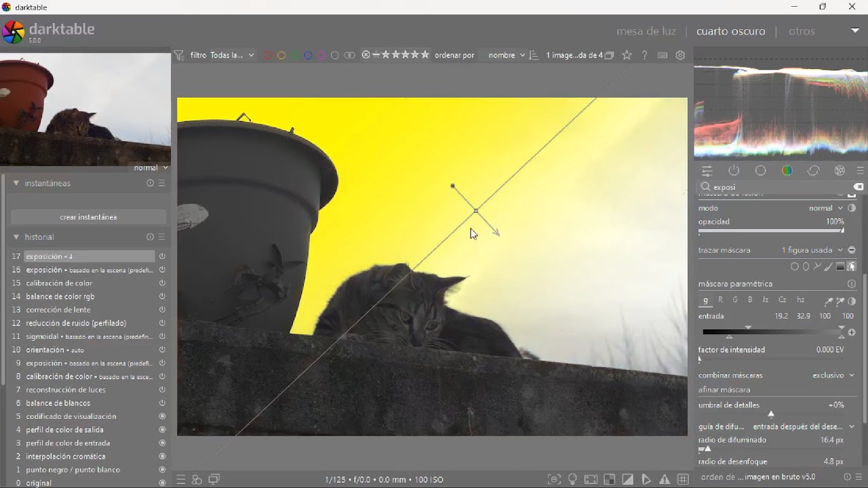The width and height of the screenshot is (868, 488).
Task: Clear the module search text field
Action: coord(859,187)
